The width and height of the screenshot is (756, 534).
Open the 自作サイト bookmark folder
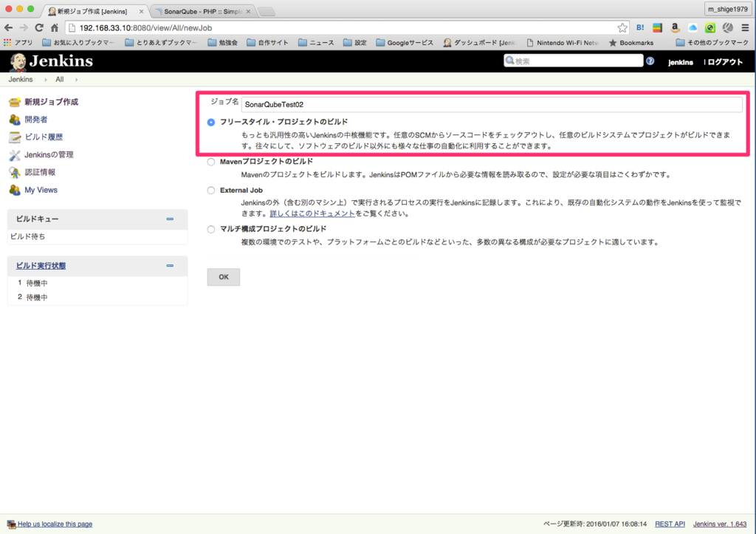[267, 42]
